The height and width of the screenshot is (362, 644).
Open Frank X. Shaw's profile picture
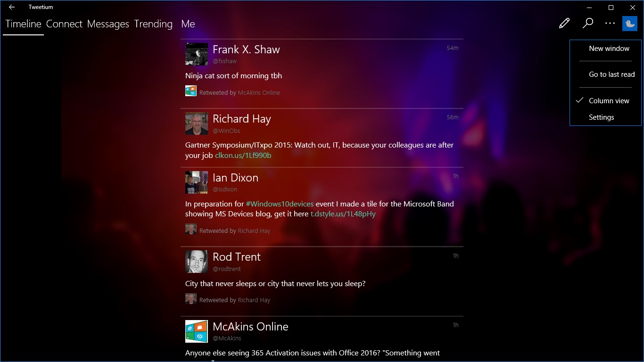(x=196, y=54)
